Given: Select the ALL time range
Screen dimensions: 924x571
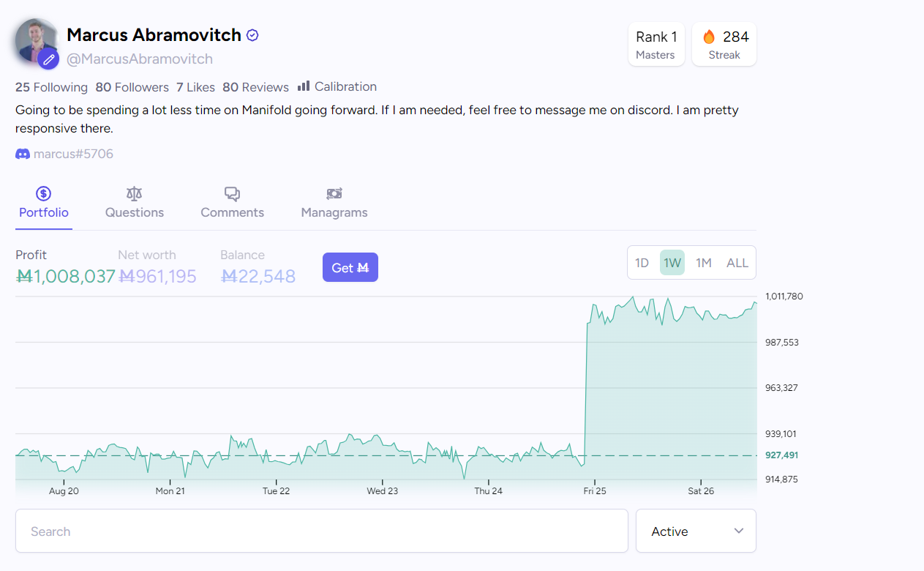Looking at the screenshot, I should click(x=737, y=263).
